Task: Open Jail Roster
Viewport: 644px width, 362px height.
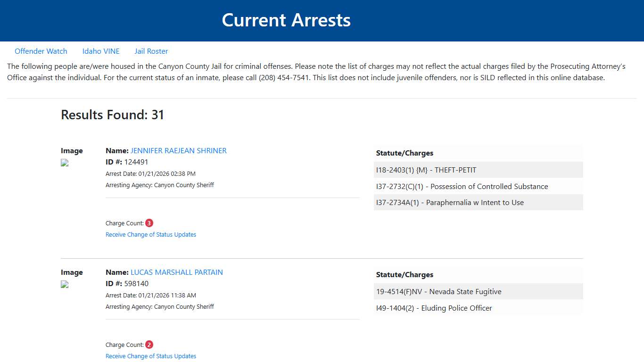Action: click(x=151, y=51)
